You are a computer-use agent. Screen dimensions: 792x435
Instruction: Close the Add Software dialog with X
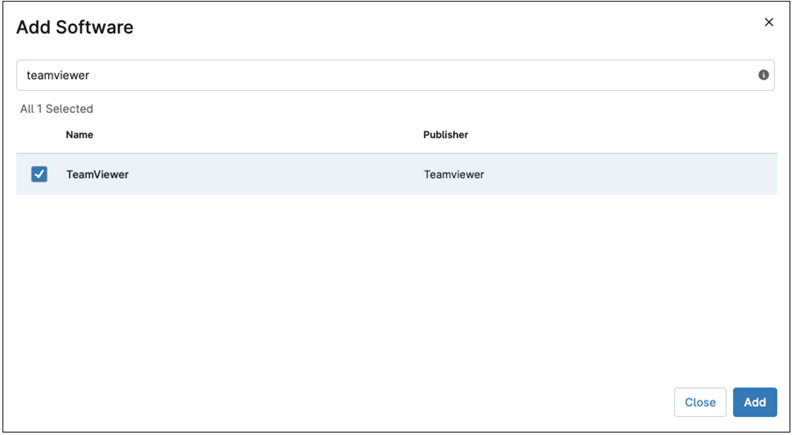tap(769, 22)
